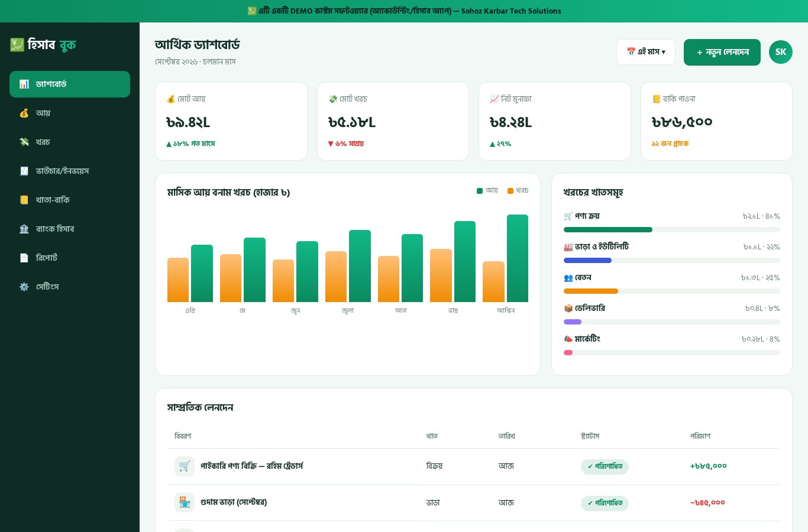Viewport: 808px width, 532px height.
Task: Click গুদাম ভাড়া (সেপ্টেম্বর) text
Action: 234,502
